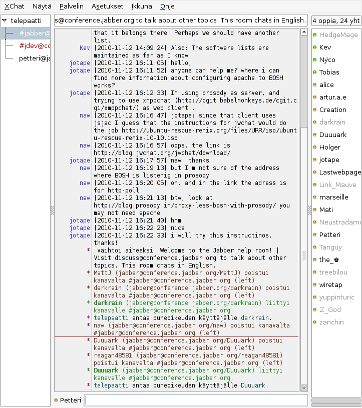Select user darkrain in user list
This screenshot has width=362, height=408.
coord(332,122)
